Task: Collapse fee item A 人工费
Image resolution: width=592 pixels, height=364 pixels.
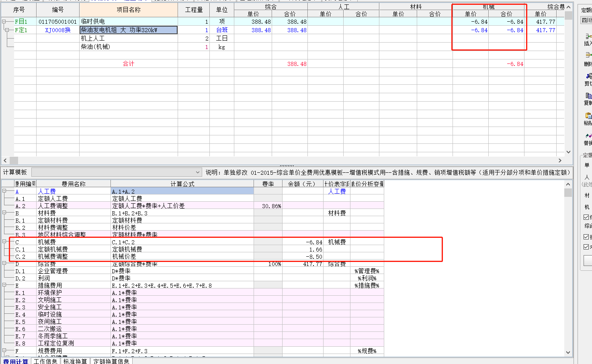Action: pos(4,191)
